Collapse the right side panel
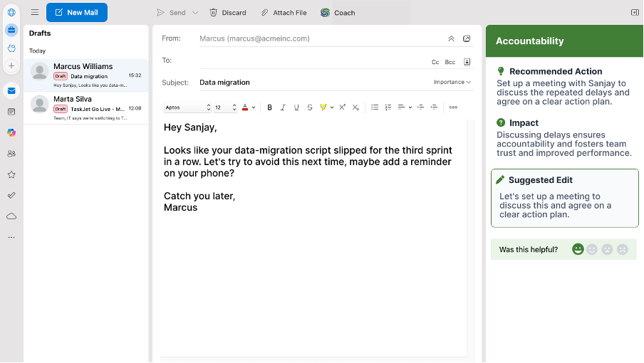Viewport: 644px width, 363px height. pos(635,12)
